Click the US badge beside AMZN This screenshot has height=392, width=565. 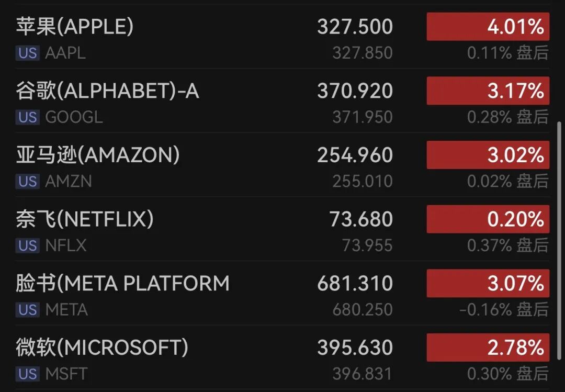(x=28, y=182)
